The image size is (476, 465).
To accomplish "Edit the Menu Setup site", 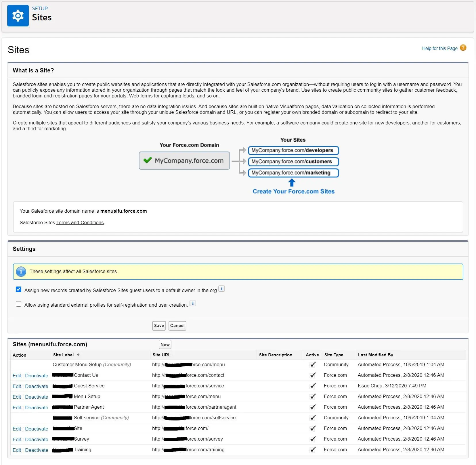I will pyautogui.click(x=17, y=397).
